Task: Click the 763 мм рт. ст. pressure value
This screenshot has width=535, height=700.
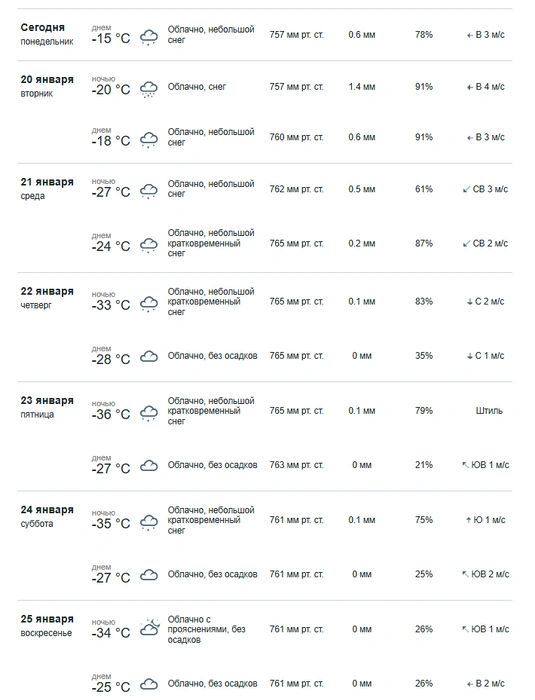Action: point(297,465)
